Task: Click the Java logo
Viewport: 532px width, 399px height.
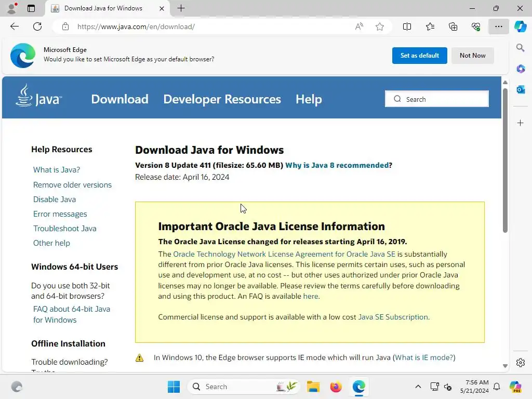Action: click(38, 96)
